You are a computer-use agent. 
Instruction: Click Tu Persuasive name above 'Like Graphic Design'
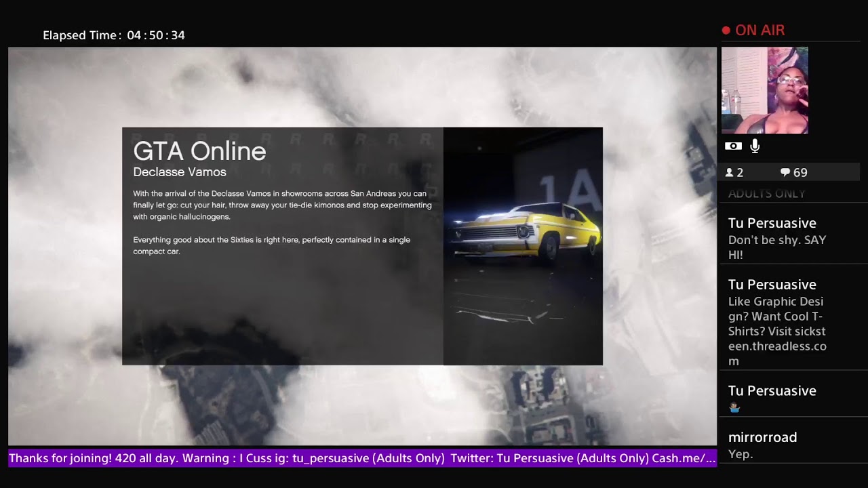click(772, 285)
